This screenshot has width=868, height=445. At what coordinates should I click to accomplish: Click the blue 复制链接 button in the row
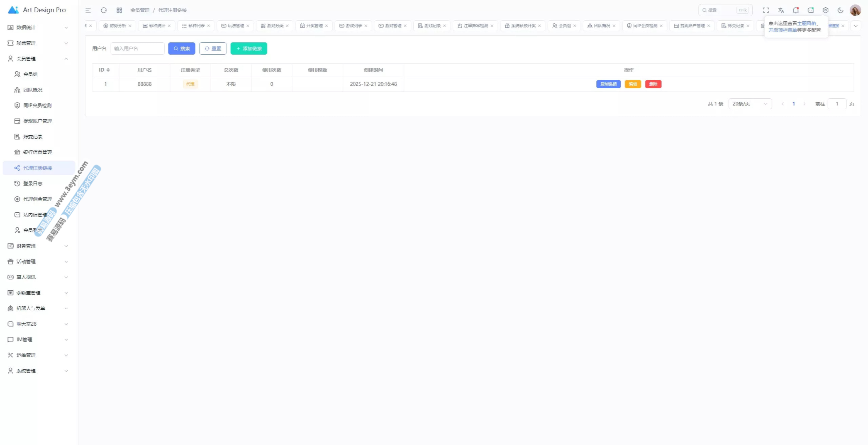point(608,84)
